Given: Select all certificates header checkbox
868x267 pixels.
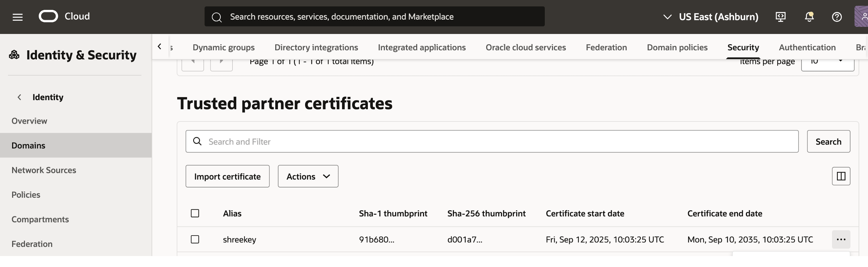Looking at the screenshot, I should 195,213.
